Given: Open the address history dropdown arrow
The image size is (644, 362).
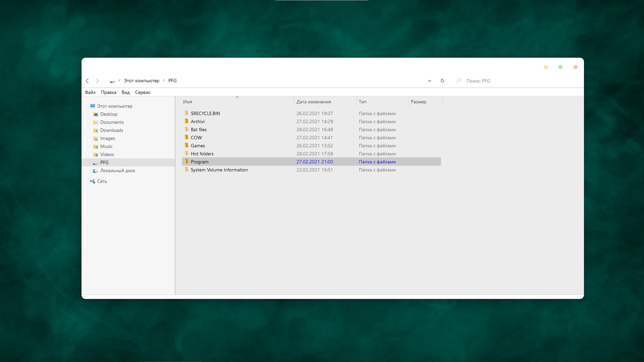Looking at the screenshot, I should coord(429,81).
